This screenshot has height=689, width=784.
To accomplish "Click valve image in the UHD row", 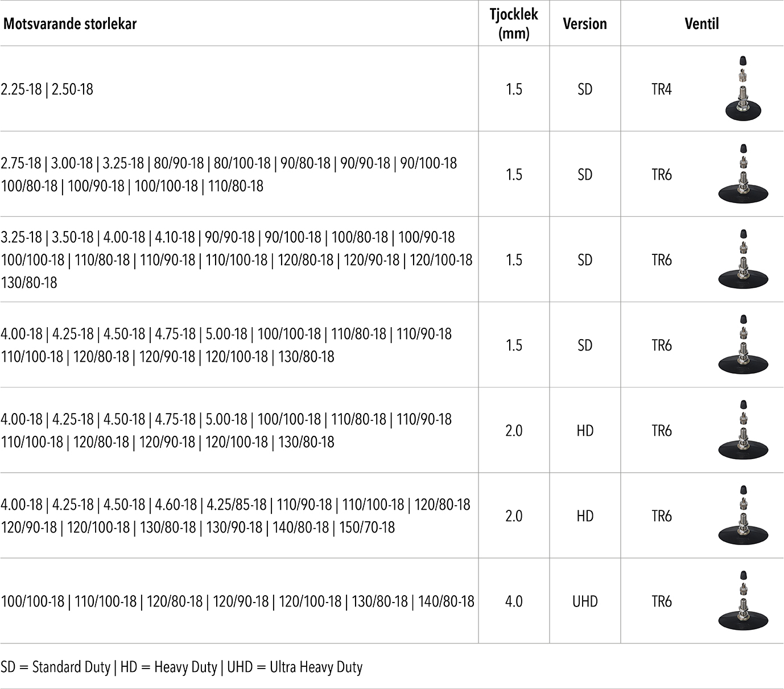I will pyautogui.click(x=742, y=601).
